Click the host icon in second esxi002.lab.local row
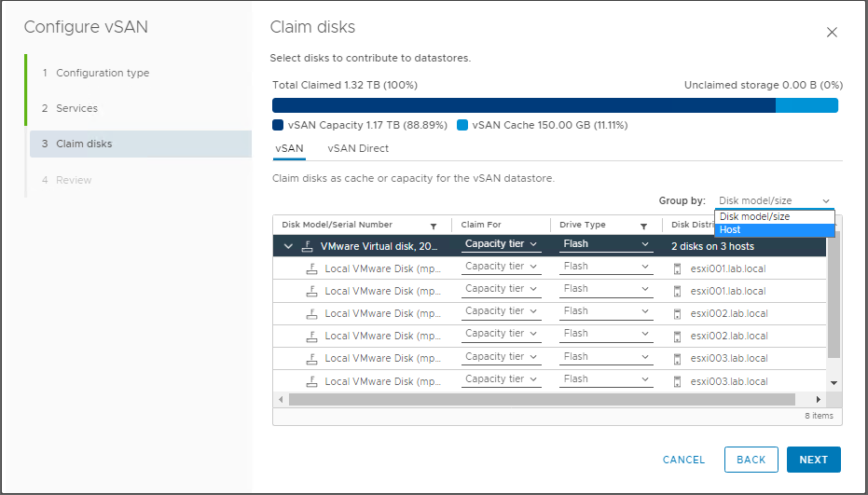The width and height of the screenshot is (868, 495). point(677,337)
